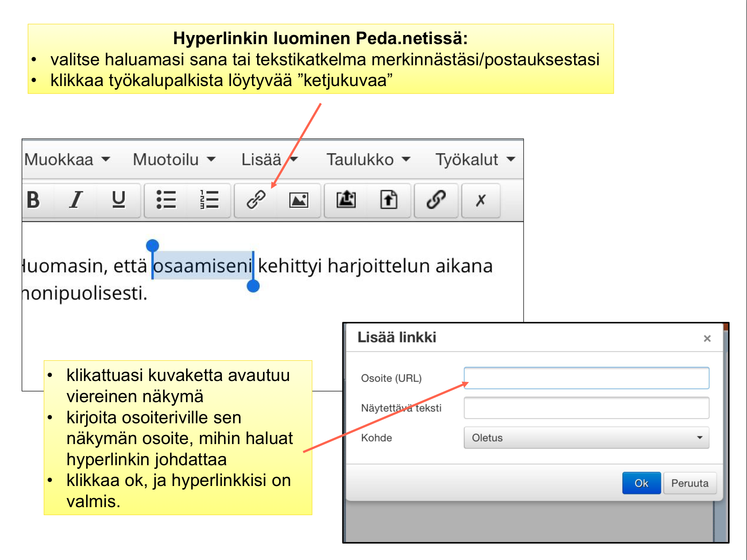Open the Työkalut menu
Viewport: 747px width, 560px height.
475,159
